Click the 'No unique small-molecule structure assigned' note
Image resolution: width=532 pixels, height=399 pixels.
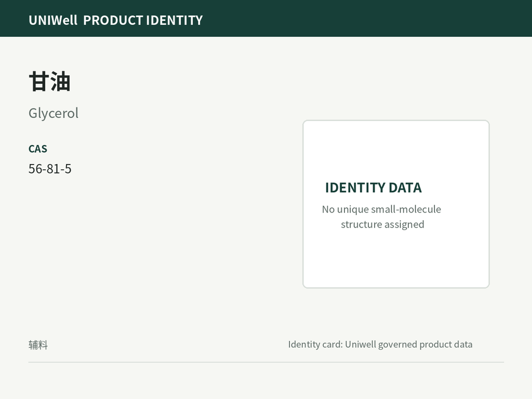(382, 217)
